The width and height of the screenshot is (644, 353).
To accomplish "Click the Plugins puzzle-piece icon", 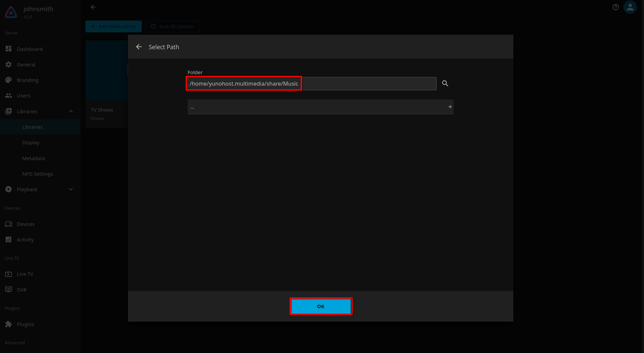I will [x=8, y=324].
